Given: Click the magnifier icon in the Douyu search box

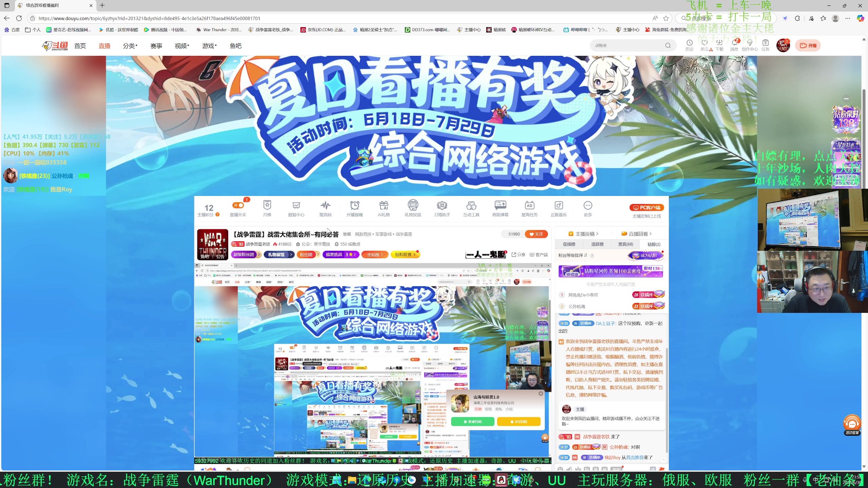Looking at the screenshot, I should [668, 45].
